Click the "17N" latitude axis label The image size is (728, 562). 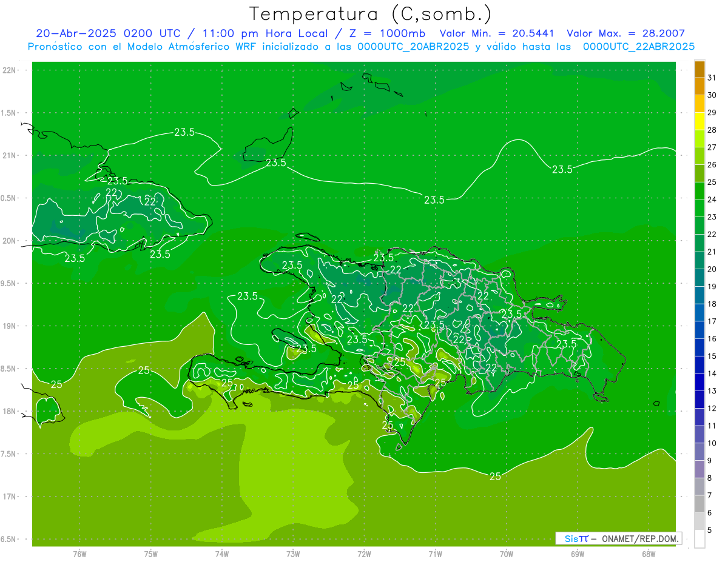click(x=10, y=497)
